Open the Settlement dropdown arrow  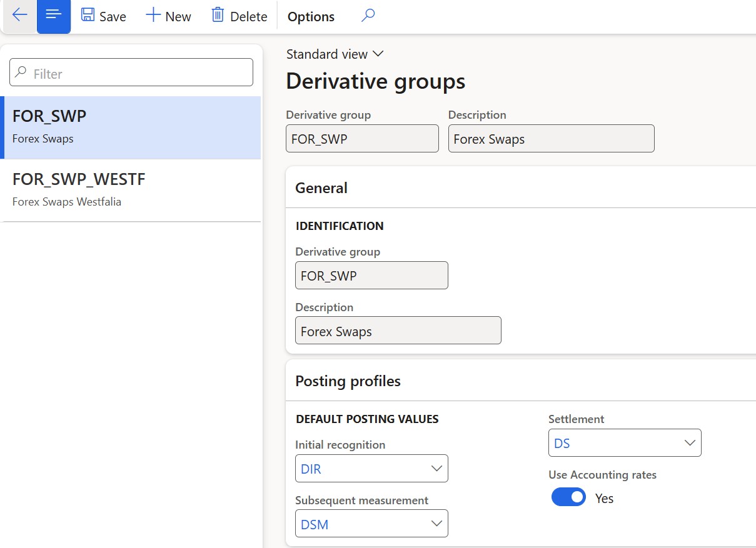[690, 443]
